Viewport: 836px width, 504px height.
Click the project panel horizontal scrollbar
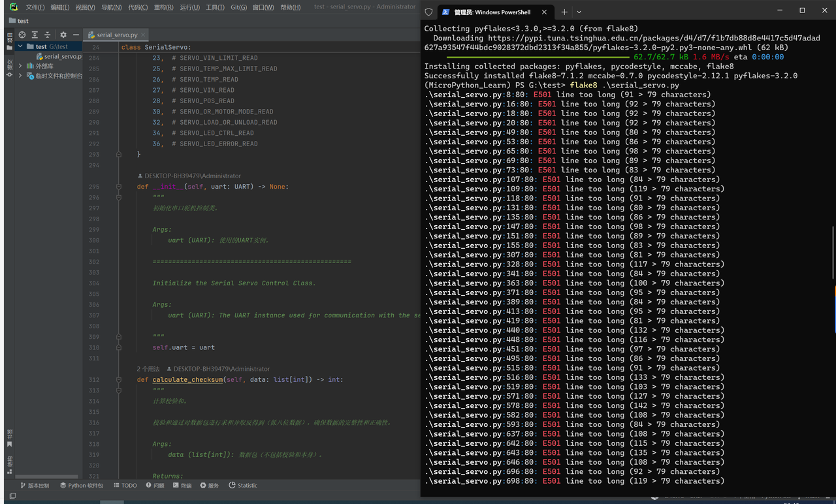(x=46, y=477)
